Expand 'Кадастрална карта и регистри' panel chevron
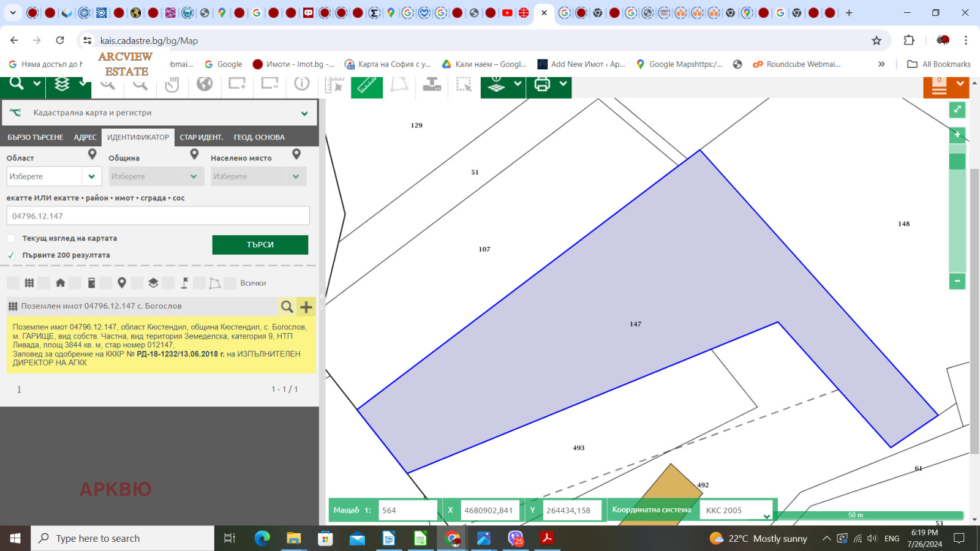The width and height of the screenshot is (980, 551). [304, 113]
